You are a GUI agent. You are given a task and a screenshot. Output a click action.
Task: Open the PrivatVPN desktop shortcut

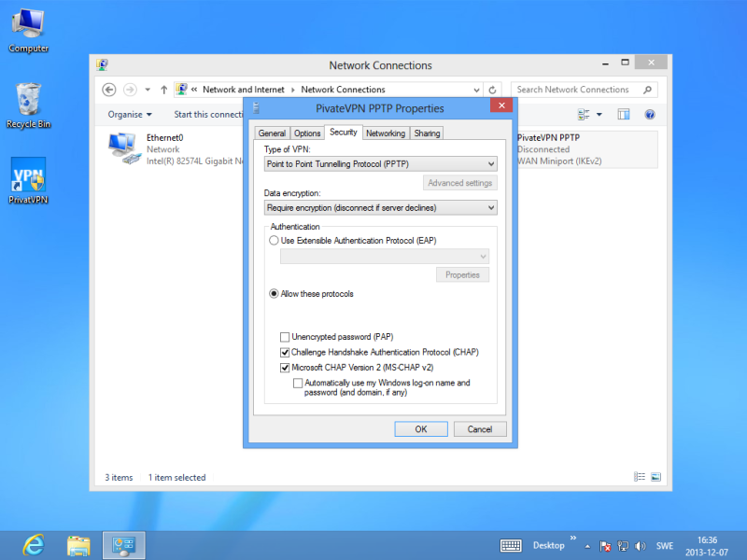pos(28,180)
